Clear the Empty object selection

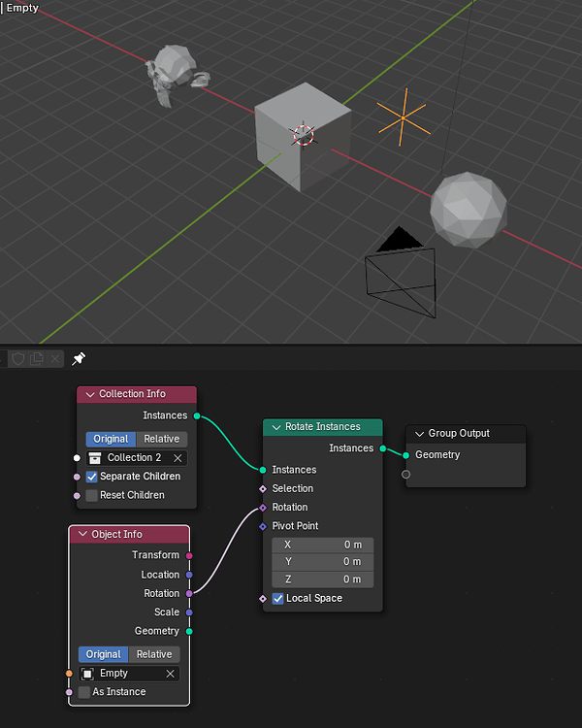coord(171,674)
